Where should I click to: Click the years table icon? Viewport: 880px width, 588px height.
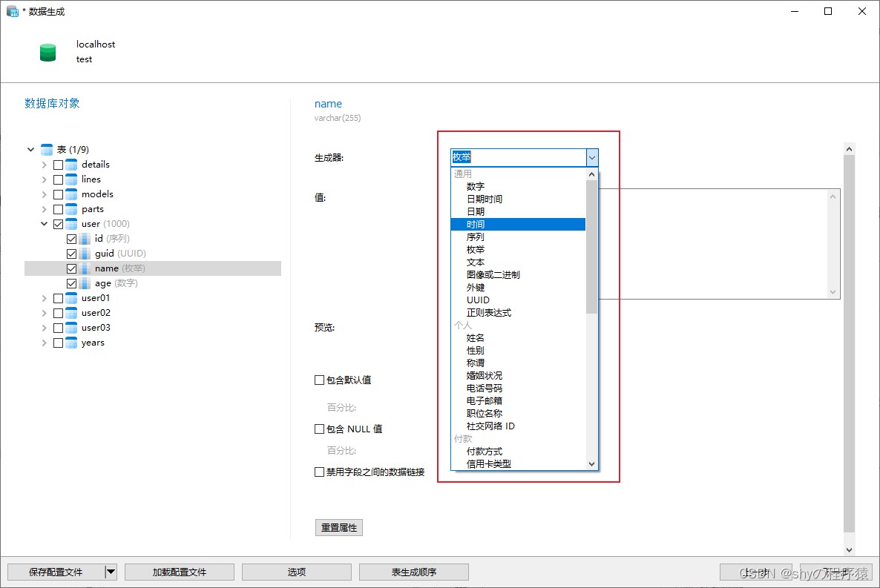(x=71, y=343)
